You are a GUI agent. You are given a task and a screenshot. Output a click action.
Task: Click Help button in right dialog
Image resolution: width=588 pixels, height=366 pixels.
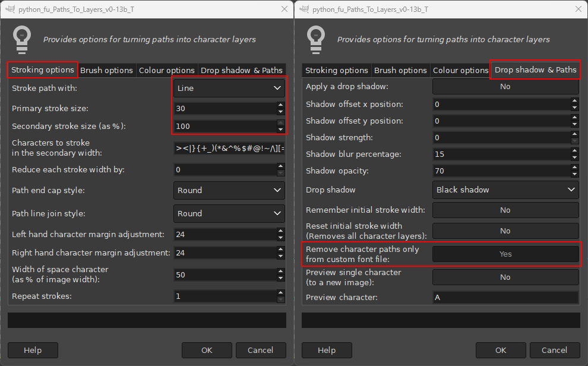pyautogui.click(x=327, y=350)
